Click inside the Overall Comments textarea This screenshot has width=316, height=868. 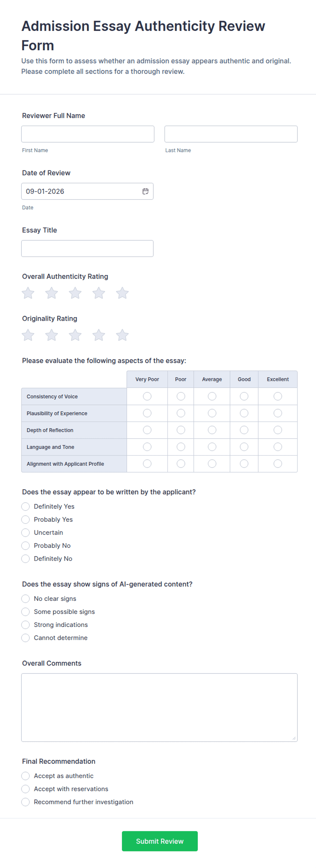point(159,707)
